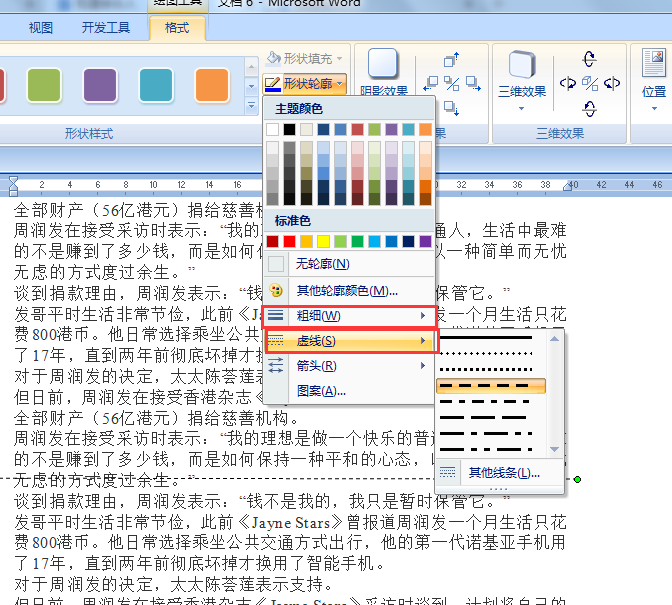Open the 粗细(W) weight submenu
This screenshot has width=672, height=605.
click(350, 316)
